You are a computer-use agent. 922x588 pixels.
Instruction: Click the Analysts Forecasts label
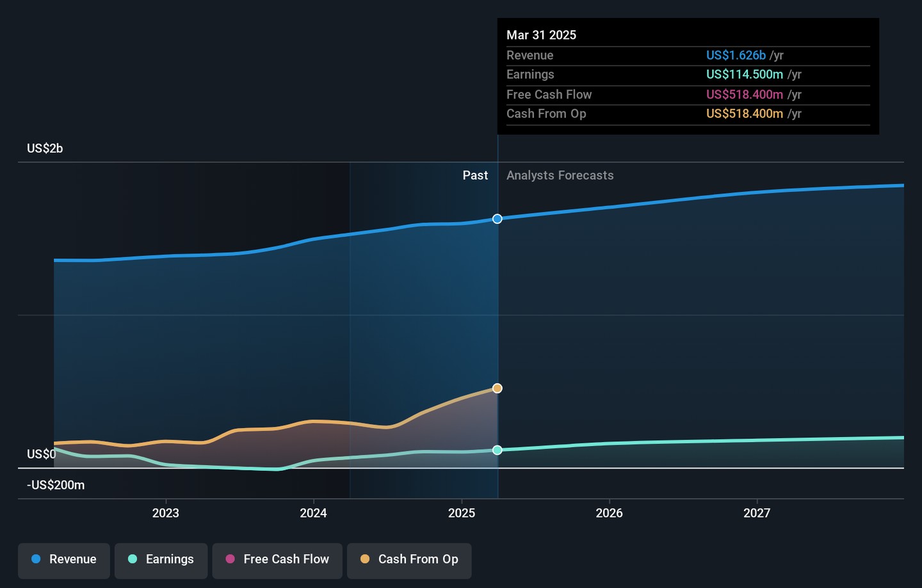[x=560, y=175]
